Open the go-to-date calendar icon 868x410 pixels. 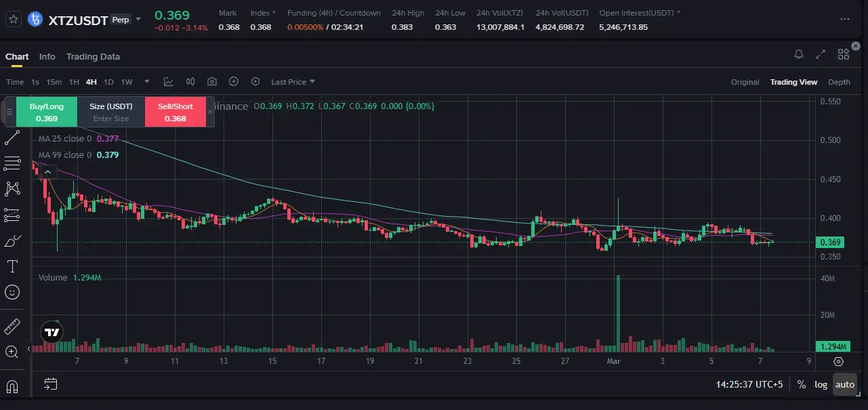click(x=51, y=384)
